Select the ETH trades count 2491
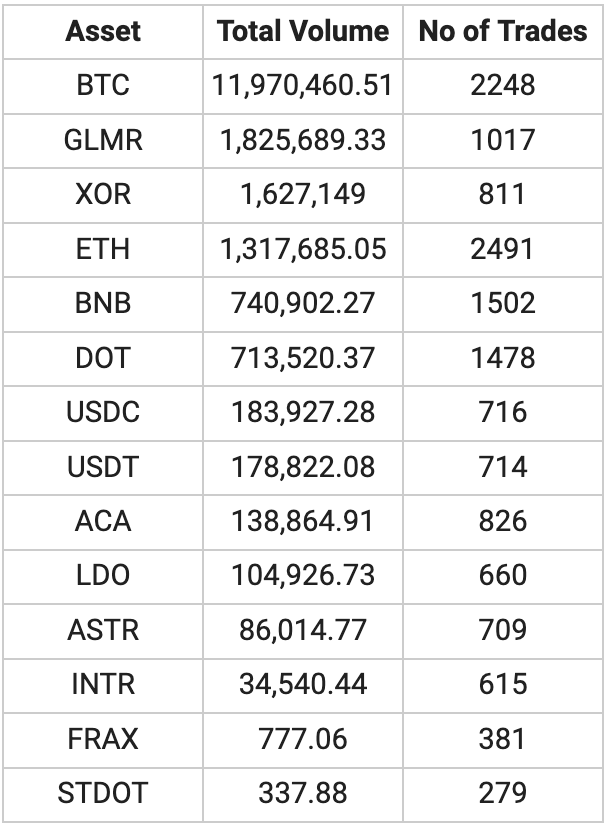This screenshot has width=605, height=827. [x=503, y=249]
